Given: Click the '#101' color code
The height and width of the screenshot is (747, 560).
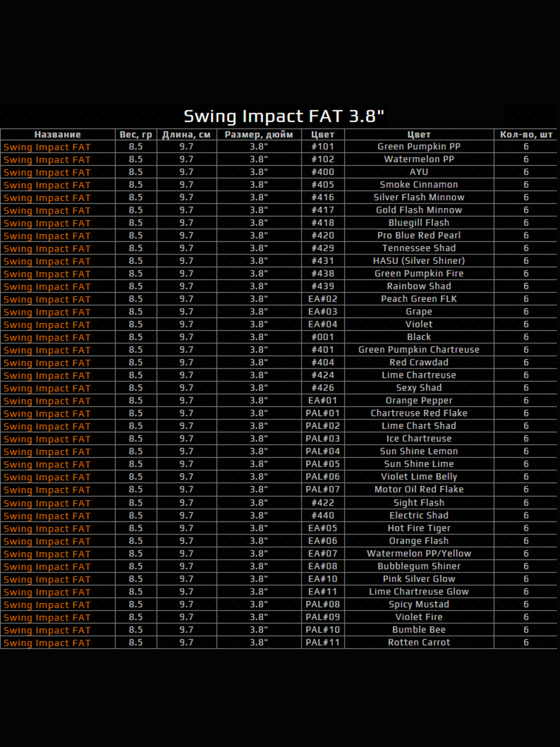Looking at the screenshot, I should 323,147.
